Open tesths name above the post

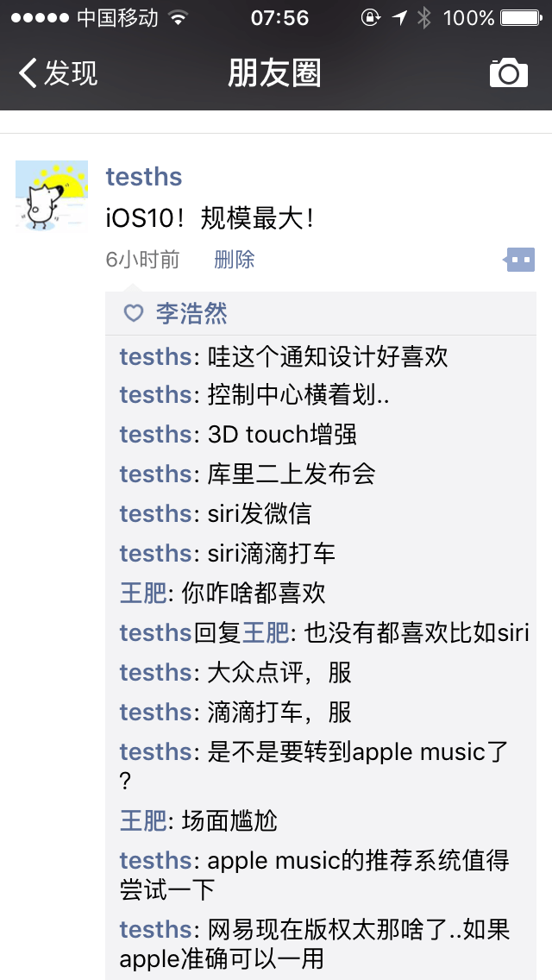click(x=144, y=176)
